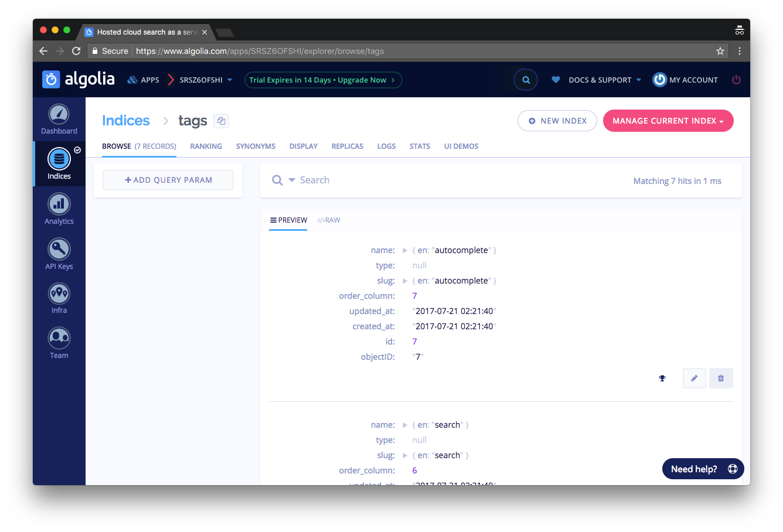The width and height of the screenshot is (783, 532).
Task: Click the order_column value 6
Action: [x=414, y=470]
